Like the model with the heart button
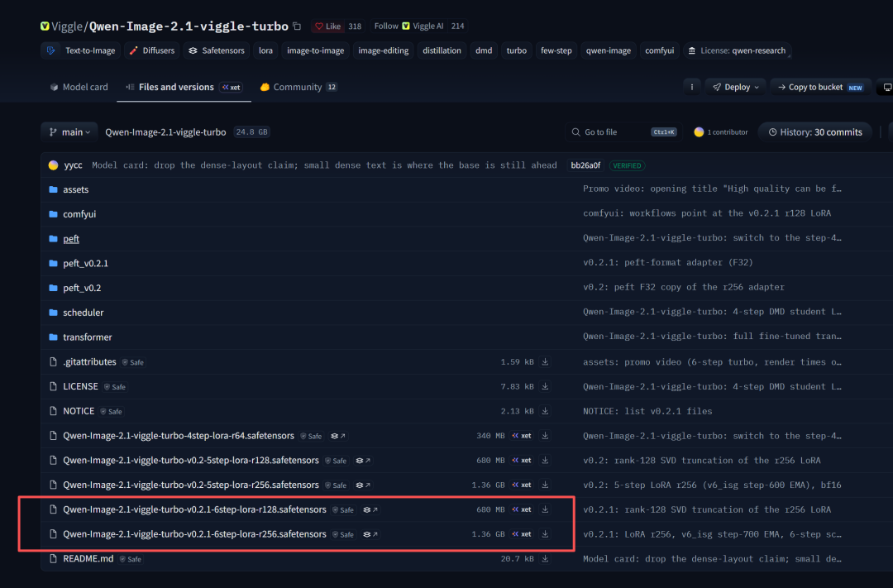Screen dimensions: 893x588 point(327,26)
